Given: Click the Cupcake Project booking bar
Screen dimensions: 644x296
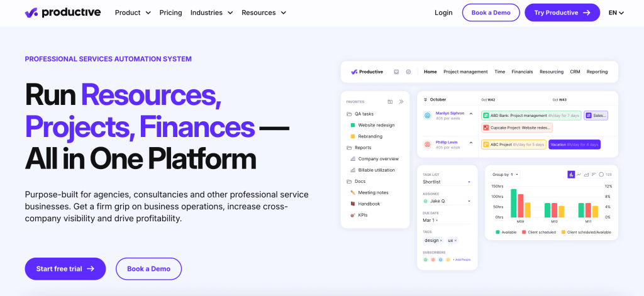Looking at the screenshot, I should click(517, 128).
